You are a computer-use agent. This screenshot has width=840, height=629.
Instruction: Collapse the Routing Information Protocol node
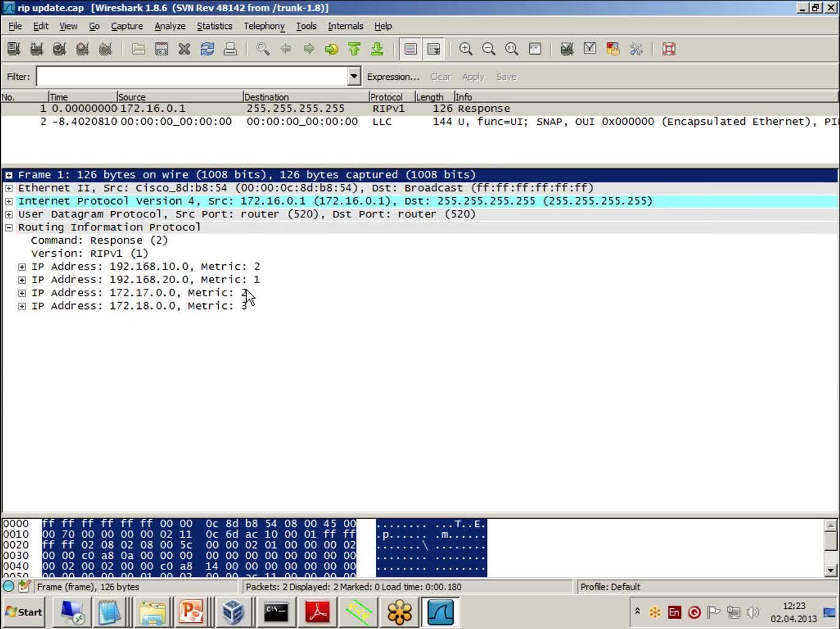(x=9, y=227)
